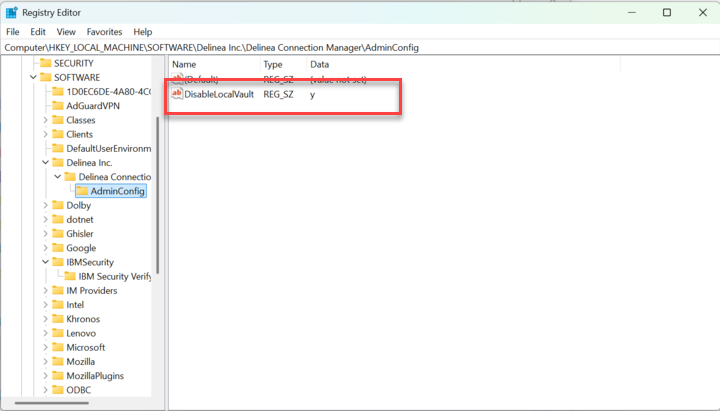Click the Name column header
The width and height of the screenshot is (720, 411).
pyautogui.click(x=185, y=64)
